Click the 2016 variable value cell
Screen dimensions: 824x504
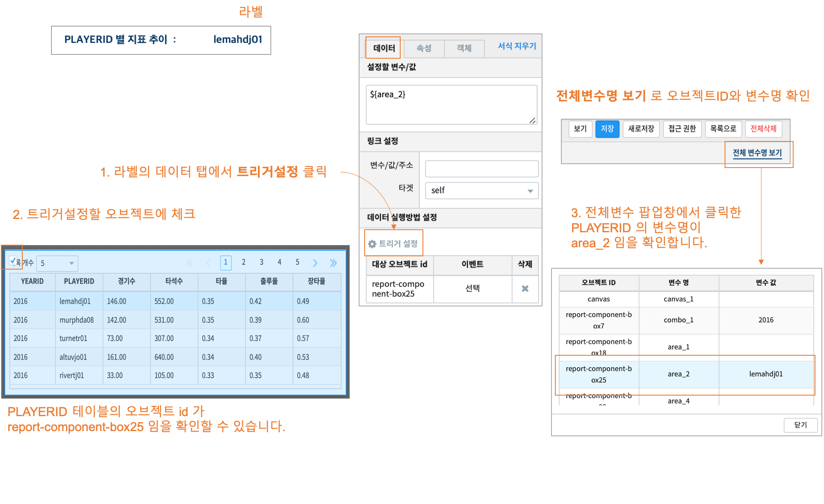(766, 320)
